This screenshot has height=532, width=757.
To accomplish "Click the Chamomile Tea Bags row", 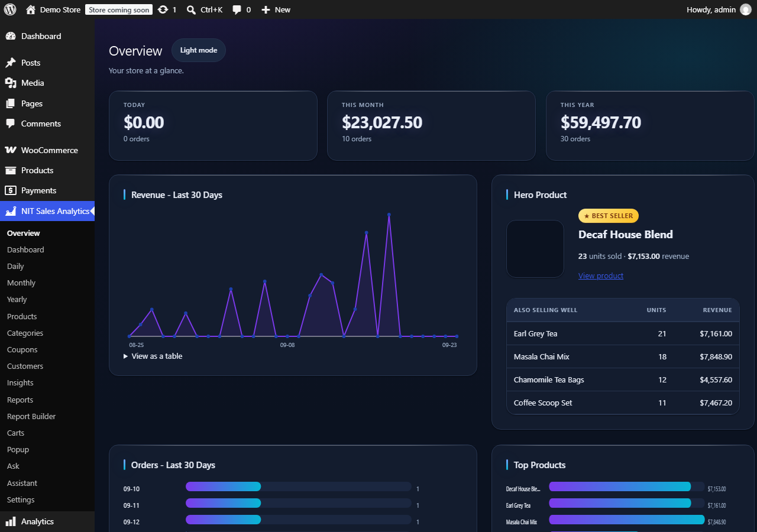I will [x=623, y=379].
